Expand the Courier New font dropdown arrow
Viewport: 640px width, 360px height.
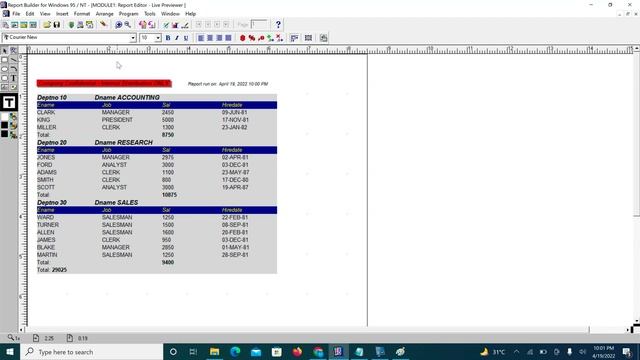133,38
